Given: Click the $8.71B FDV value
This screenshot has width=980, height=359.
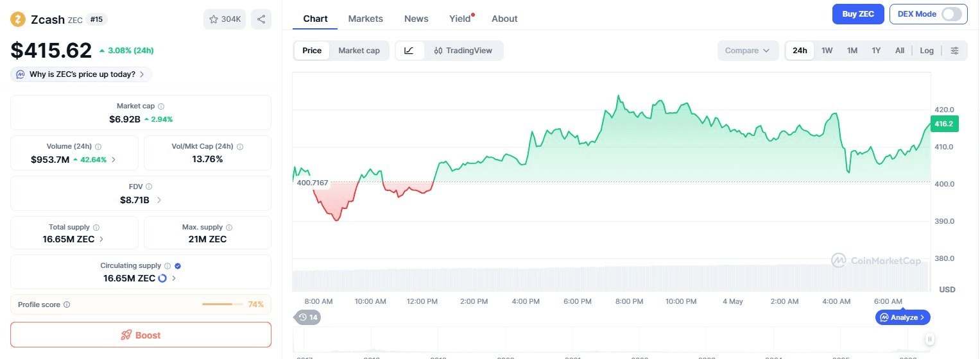Looking at the screenshot, I should click(x=135, y=200).
